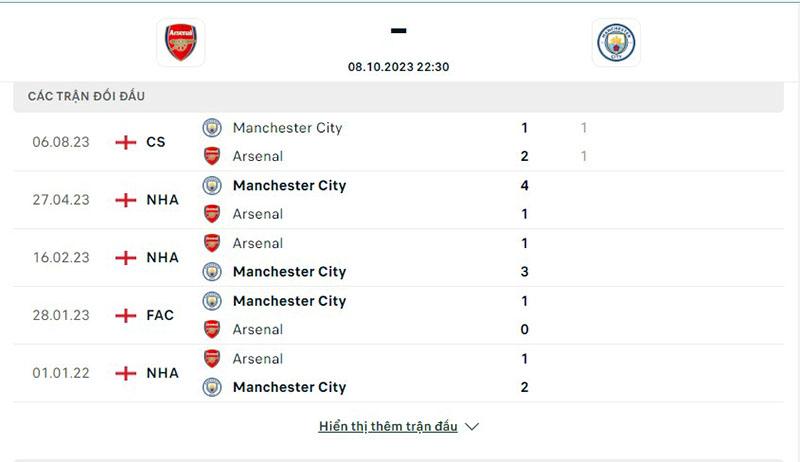Viewport: 800px width, 462px height.
Task: Click England flag icon for 06.08.23 match
Action: pos(126,142)
